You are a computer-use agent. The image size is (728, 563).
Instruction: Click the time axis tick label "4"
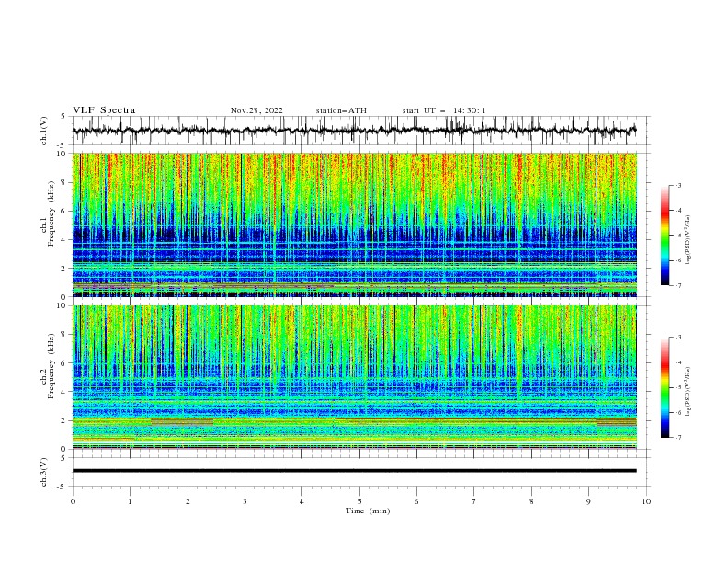click(x=301, y=501)
